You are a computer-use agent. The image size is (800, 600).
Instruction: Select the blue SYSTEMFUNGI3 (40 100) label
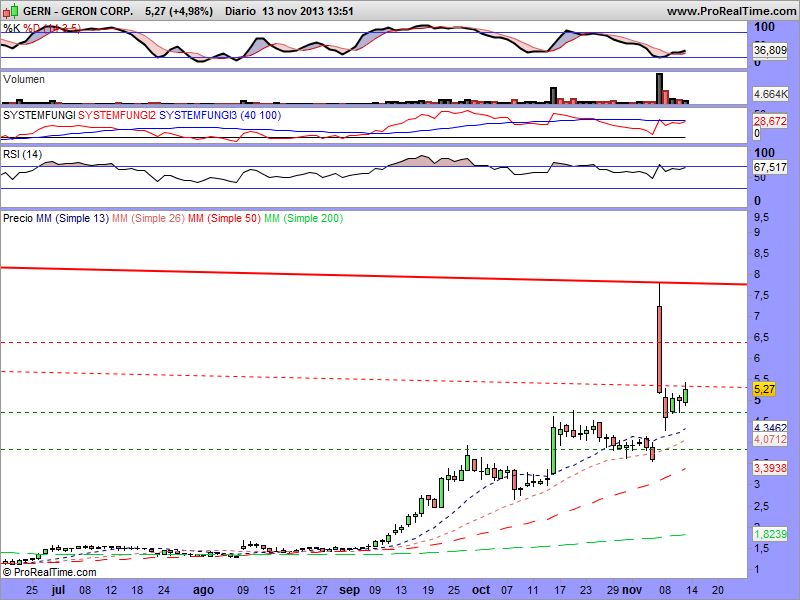[220, 115]
